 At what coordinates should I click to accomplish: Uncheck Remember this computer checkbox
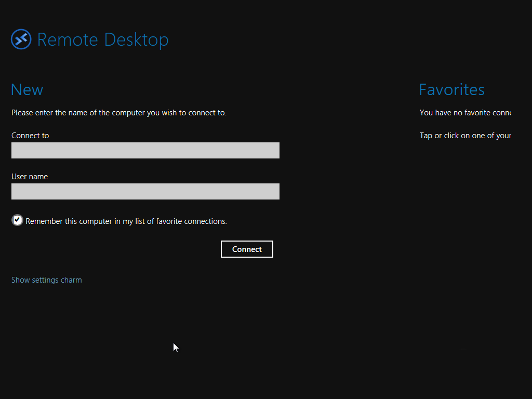click(x=17, y=220)
